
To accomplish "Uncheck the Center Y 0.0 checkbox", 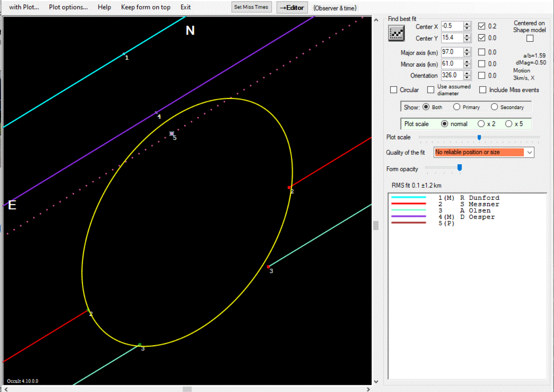I will pyautogui.click(x=482, y=38).
